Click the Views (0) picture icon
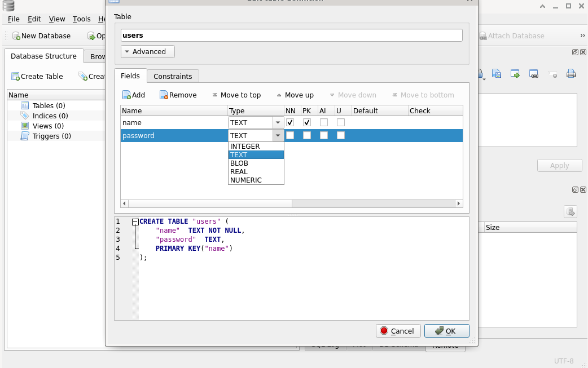The width and height of the screenshot is (588, 368). click(25, 126)
